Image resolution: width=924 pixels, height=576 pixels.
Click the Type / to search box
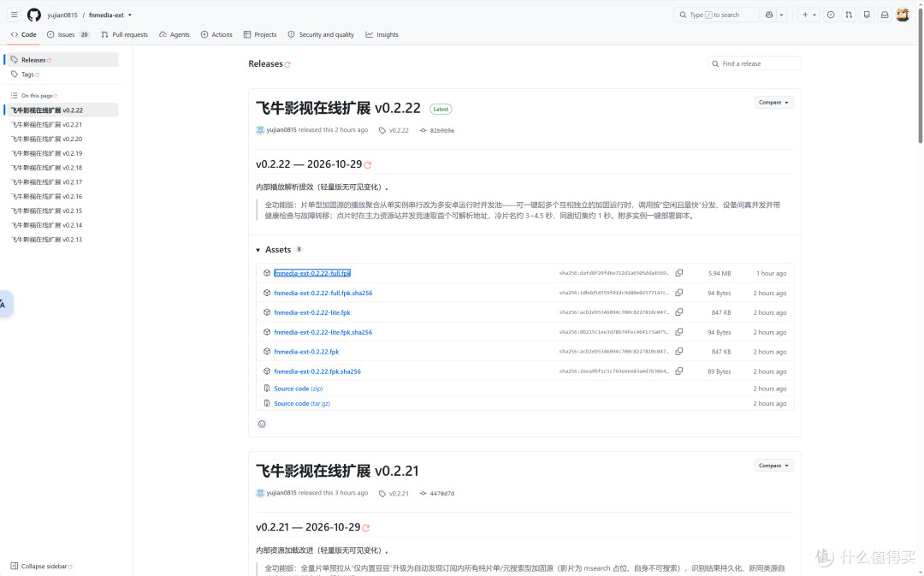(x=716, y=15)
